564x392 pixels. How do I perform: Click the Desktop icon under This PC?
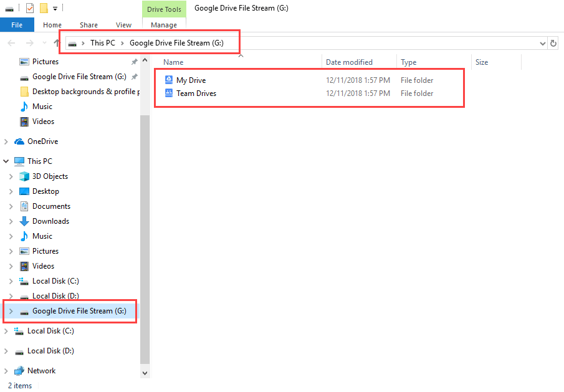click(x=24, y=191)
